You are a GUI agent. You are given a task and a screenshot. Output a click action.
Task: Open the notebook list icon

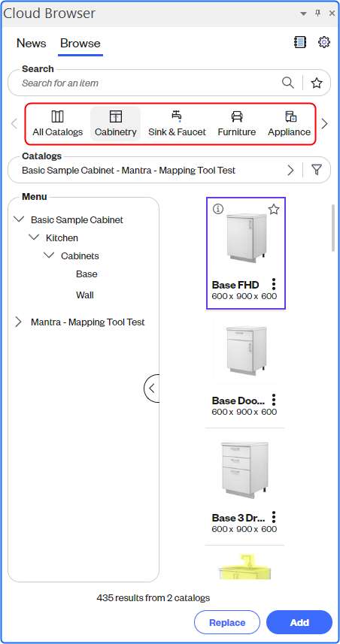pos(300,42)
